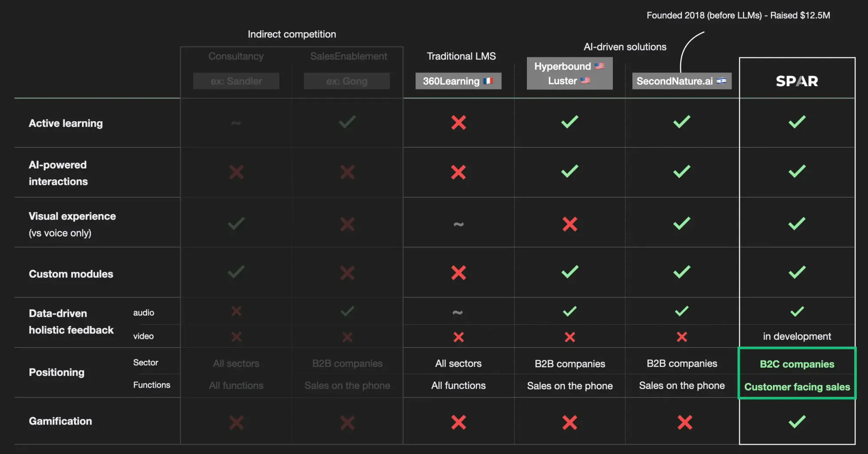Select the Hyperbound Luster column header

coord(569,73)
